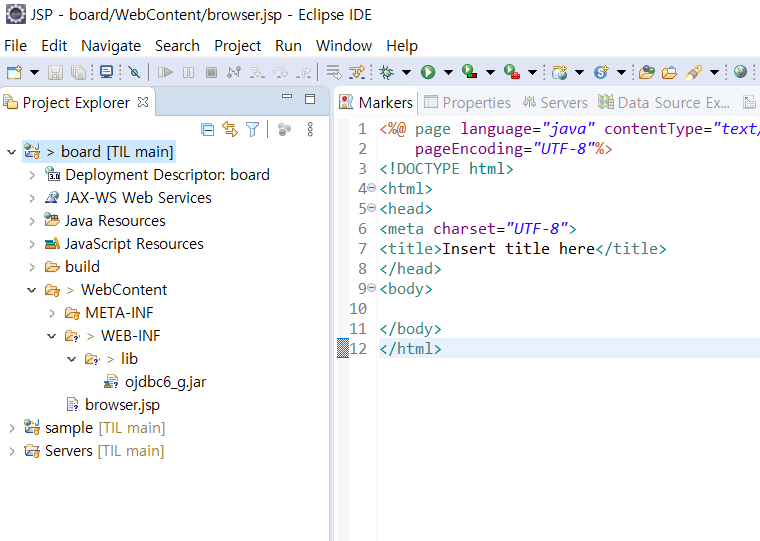
Task: Open the Window menu
Action: pyautogui.click(x=344, y=46)
